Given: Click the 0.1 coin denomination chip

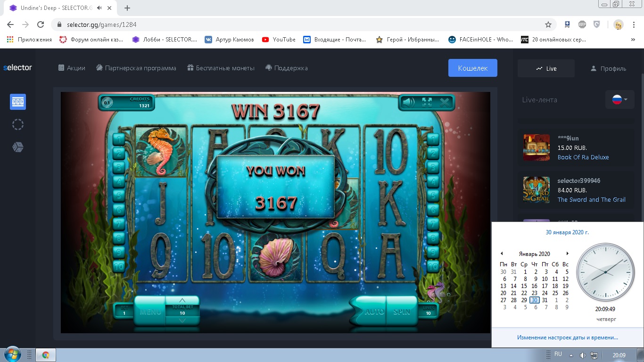Looking at the screenshot, I should click(x=107, y=102).
